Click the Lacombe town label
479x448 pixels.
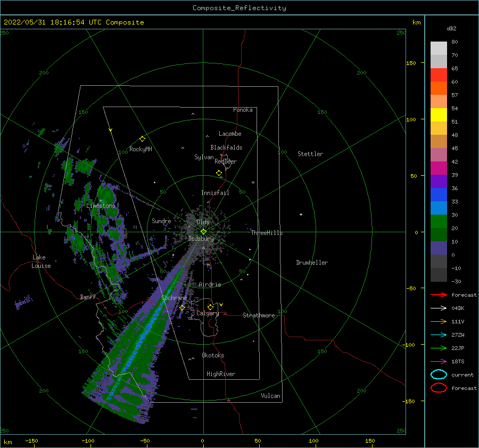click(230, 134)
